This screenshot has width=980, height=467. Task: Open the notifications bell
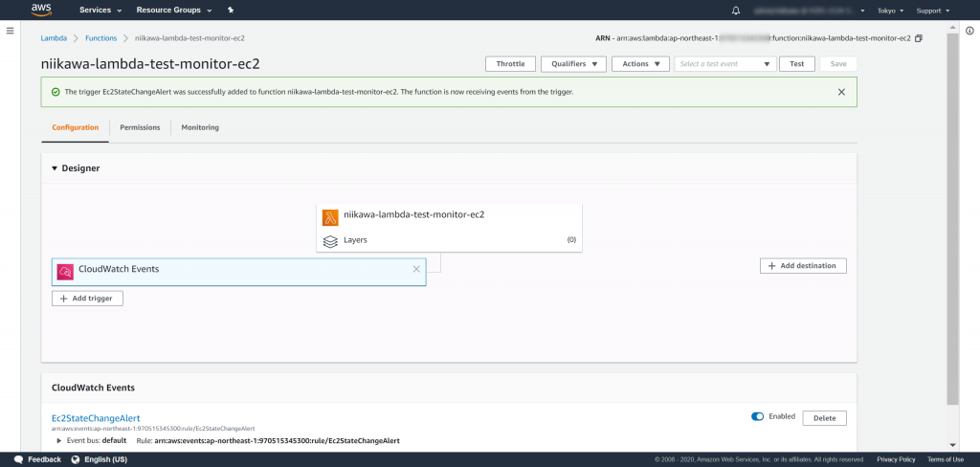736,11
